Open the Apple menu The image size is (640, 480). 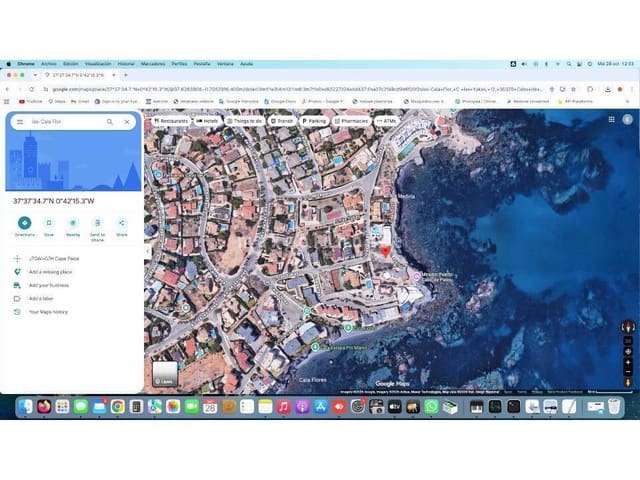pyautogui.click(x=9, y=64)
